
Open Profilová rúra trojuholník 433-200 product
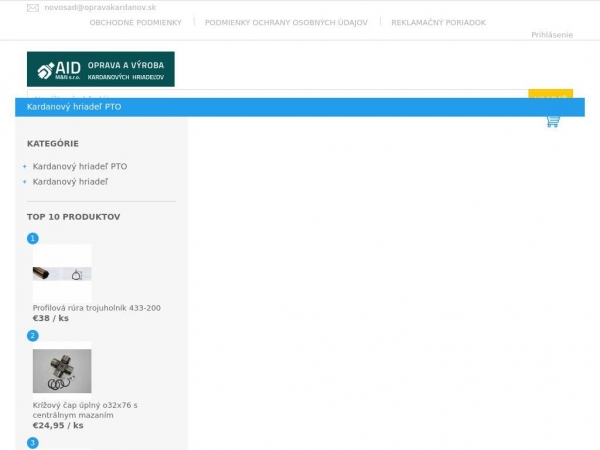click(x=96, y=308)
